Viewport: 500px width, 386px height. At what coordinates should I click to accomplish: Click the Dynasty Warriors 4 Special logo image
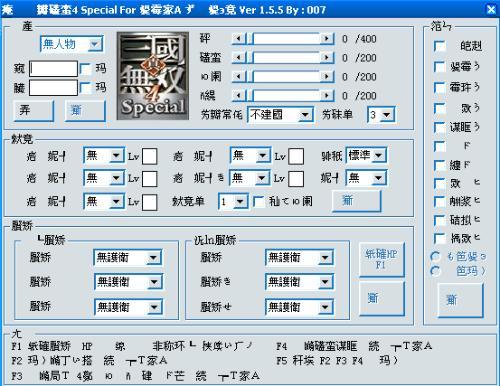point(153,76)
